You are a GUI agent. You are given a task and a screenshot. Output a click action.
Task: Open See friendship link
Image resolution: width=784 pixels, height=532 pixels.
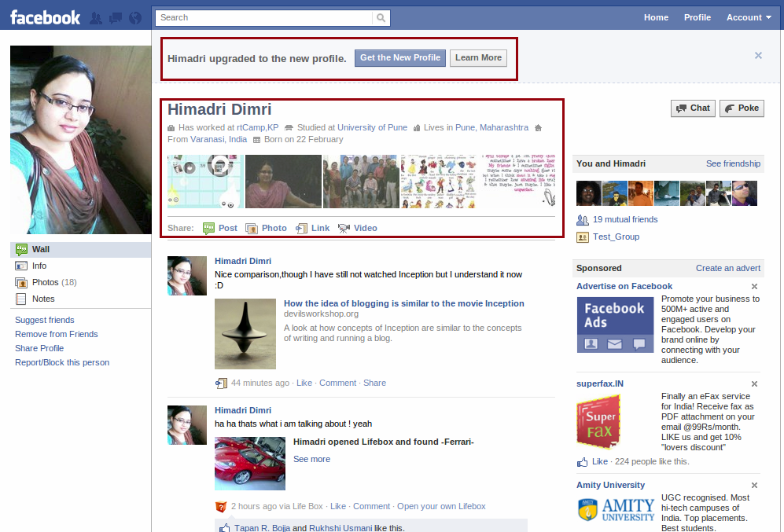[733, 164]
